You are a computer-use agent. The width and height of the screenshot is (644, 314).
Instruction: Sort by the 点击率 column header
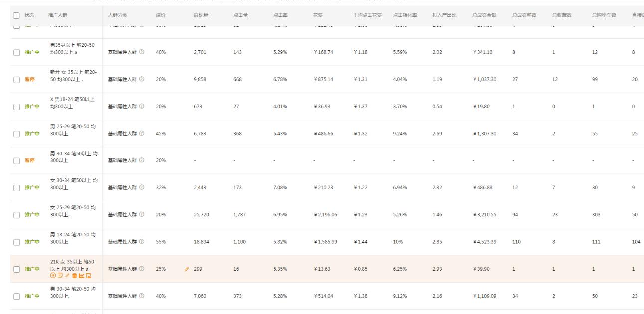[280, 15]
